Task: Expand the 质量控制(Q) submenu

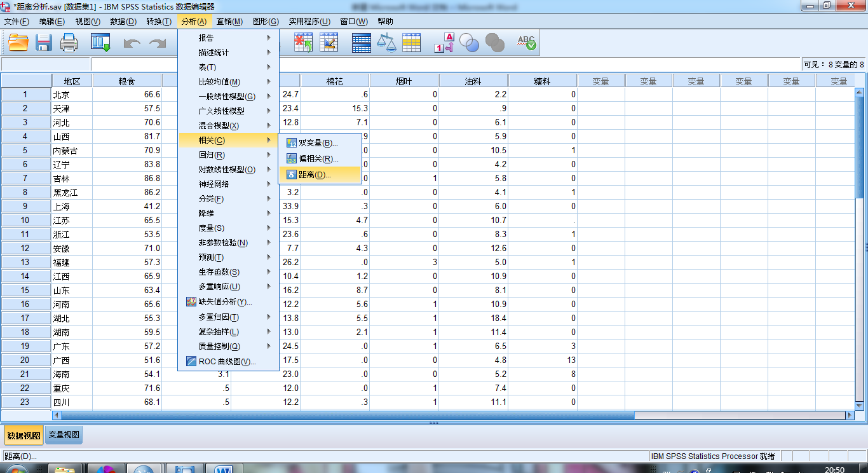Action: coord(229,346)
